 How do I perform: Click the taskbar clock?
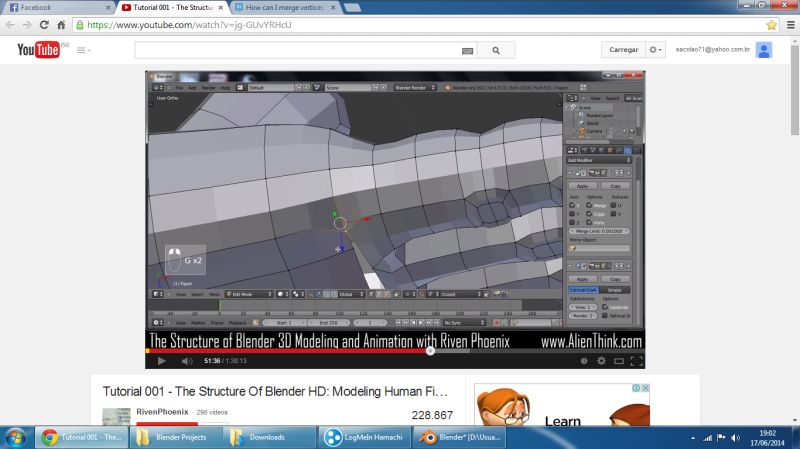[767, 438]
